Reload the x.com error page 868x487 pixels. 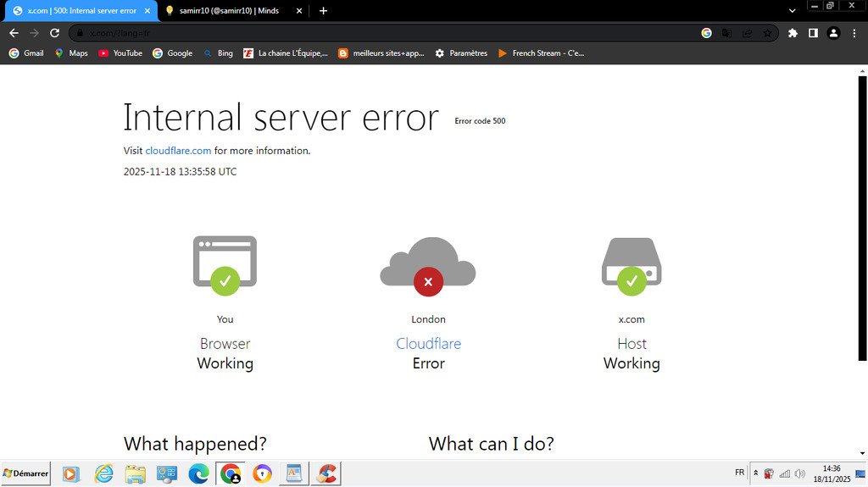point(54,33)
